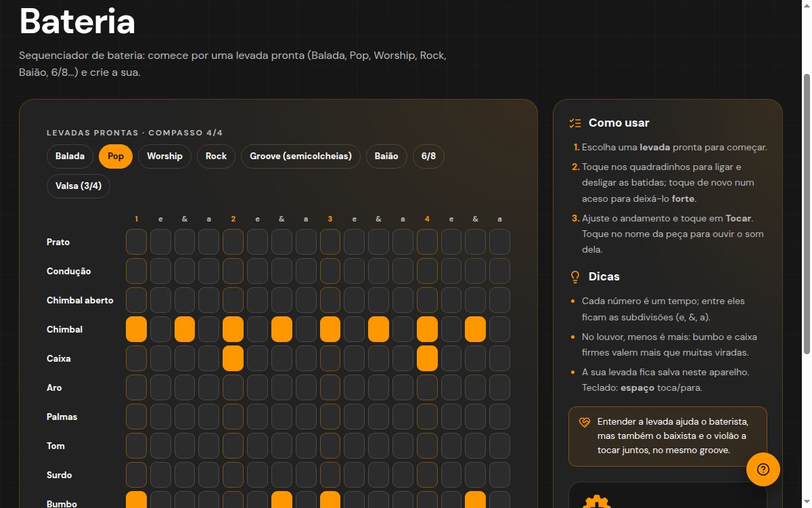The height and width of the screenshot is (508, 812).
Task: Toggle the lit Chimbal step on beat 1
Action: [x=136, y=329]
